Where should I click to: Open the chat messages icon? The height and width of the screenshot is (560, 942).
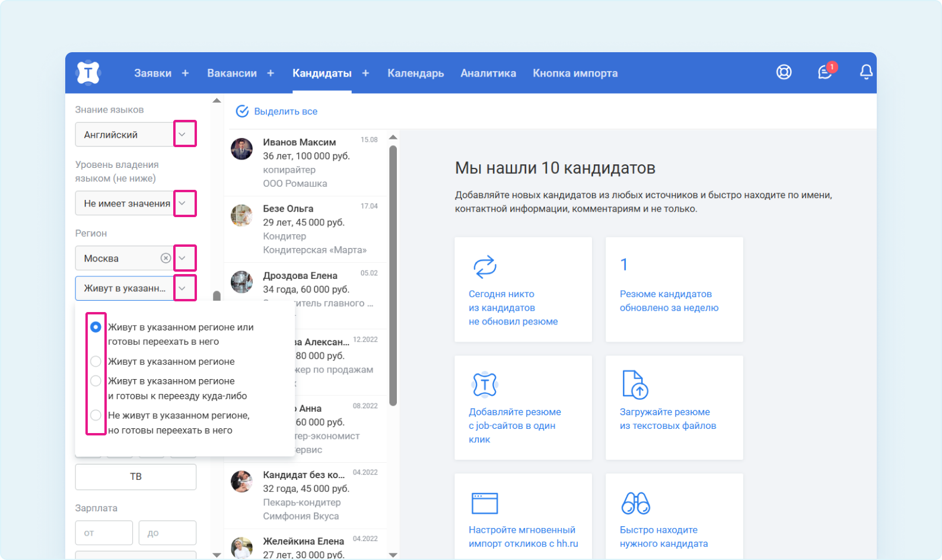(825, 72)
